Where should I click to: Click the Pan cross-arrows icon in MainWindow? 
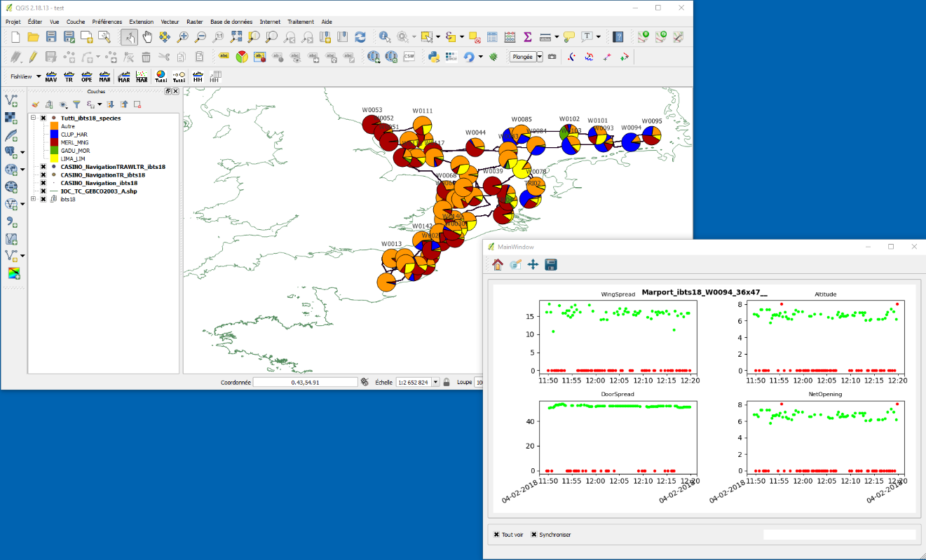point(533,264)
